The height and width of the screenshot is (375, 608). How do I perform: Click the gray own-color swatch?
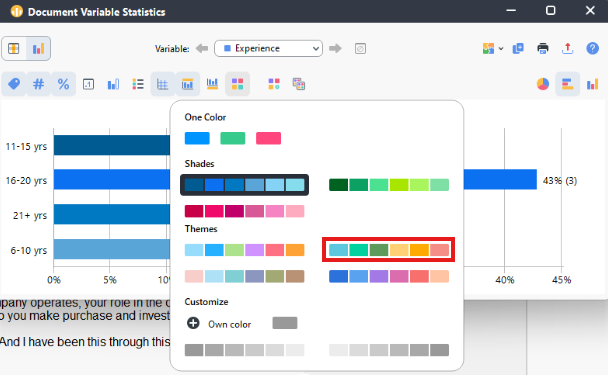pyautogui.click(x=285, y=323)
